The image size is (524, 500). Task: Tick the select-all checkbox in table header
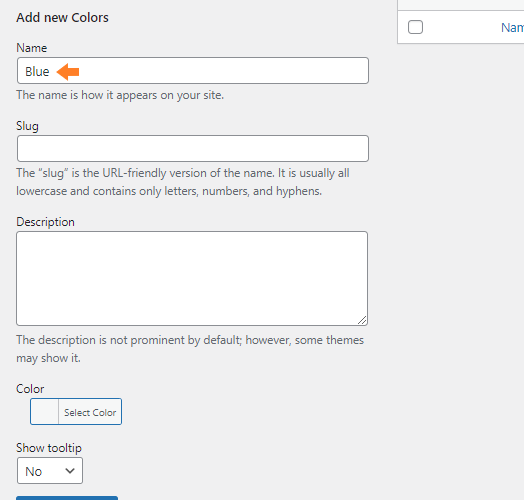pyautogui.click(x=415, y=27)
